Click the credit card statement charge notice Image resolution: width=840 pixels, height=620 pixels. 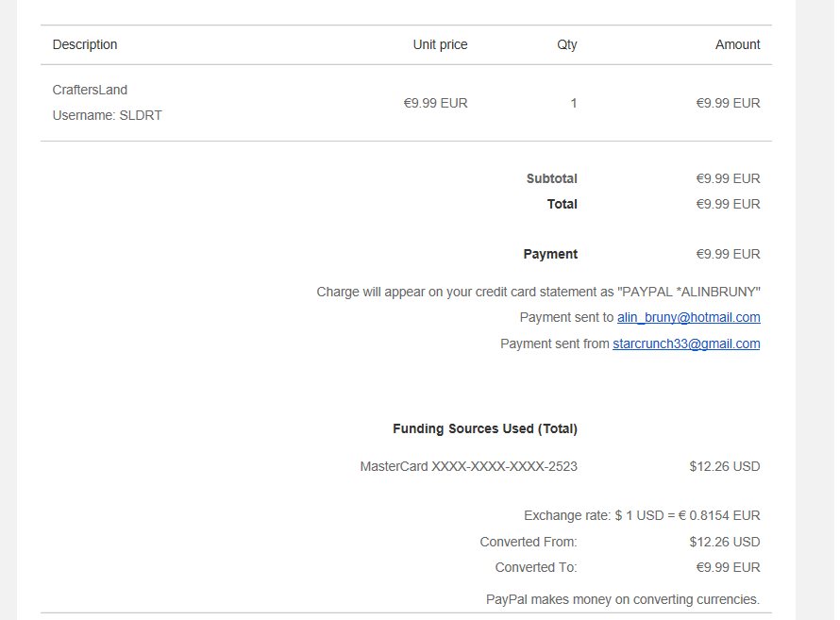click(x=538, y=293)
